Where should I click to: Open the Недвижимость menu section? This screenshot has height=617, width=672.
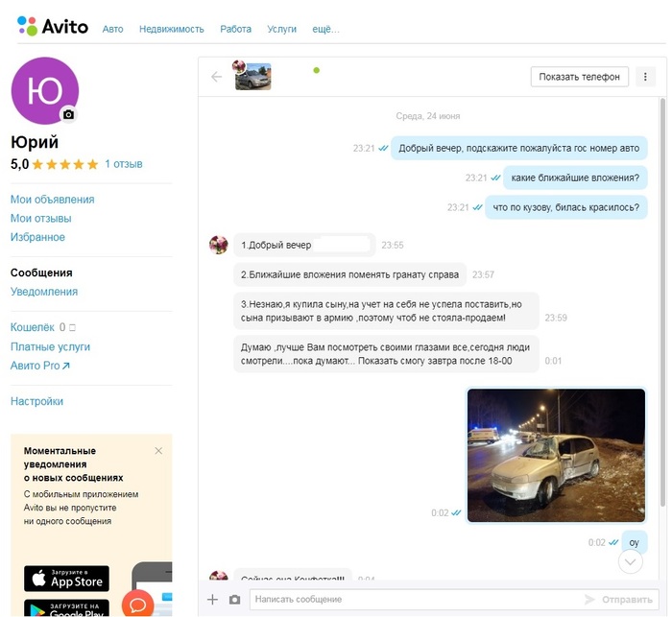point(172,29)
